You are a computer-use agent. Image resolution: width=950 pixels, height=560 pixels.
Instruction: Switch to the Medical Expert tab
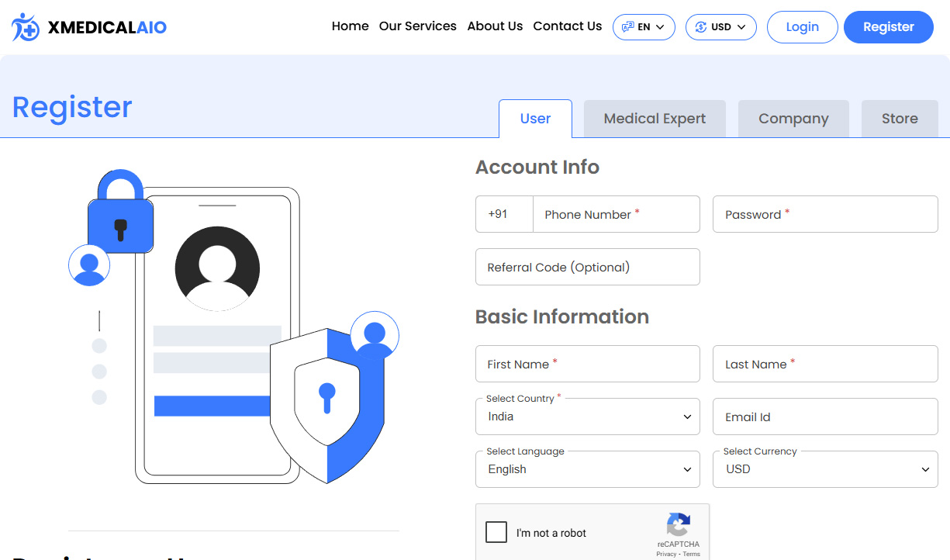tap(655, 119)
